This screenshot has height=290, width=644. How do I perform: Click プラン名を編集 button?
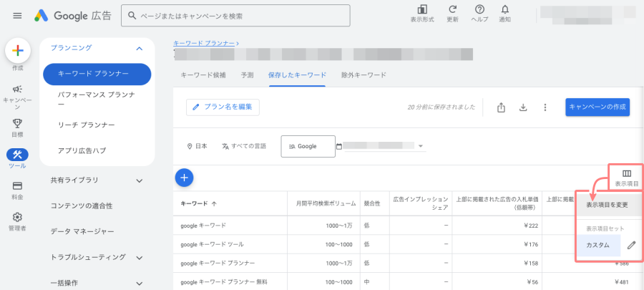tap(223, 107)
